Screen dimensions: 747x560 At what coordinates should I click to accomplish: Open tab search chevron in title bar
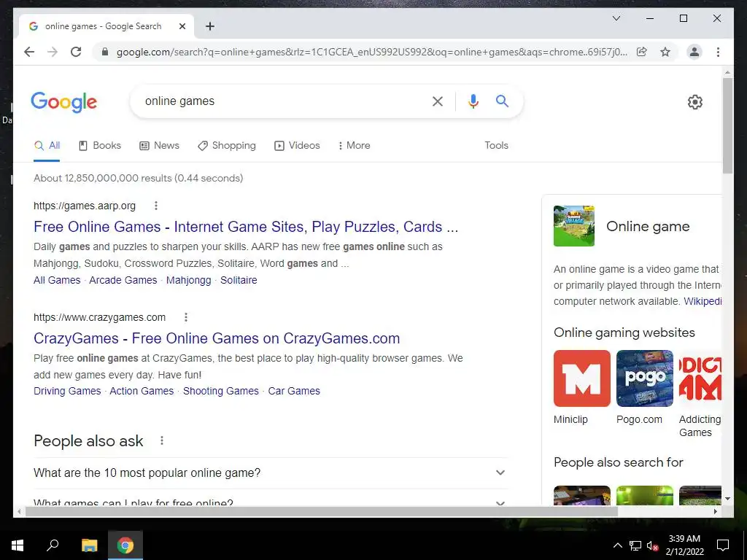616,18
